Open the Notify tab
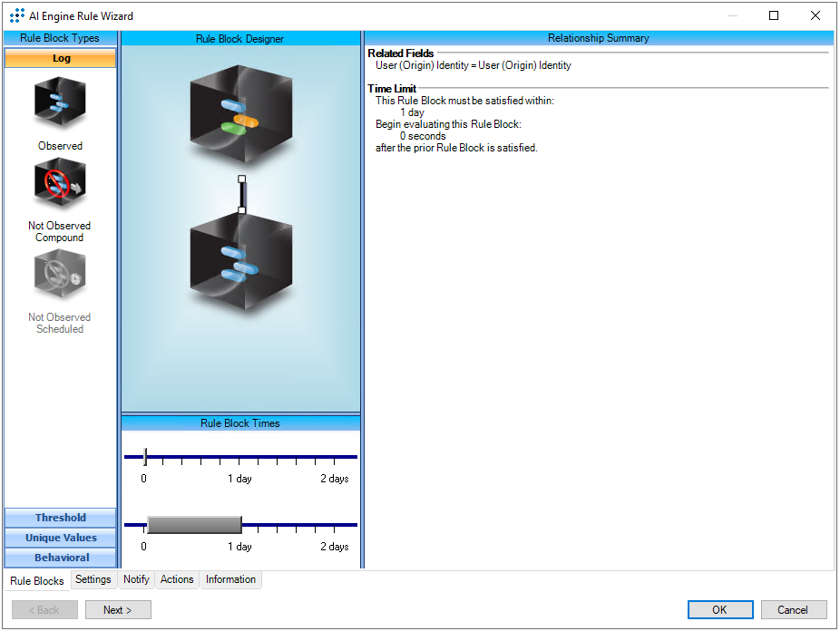This screenshot has height=631, width=840. click(136, 579)
